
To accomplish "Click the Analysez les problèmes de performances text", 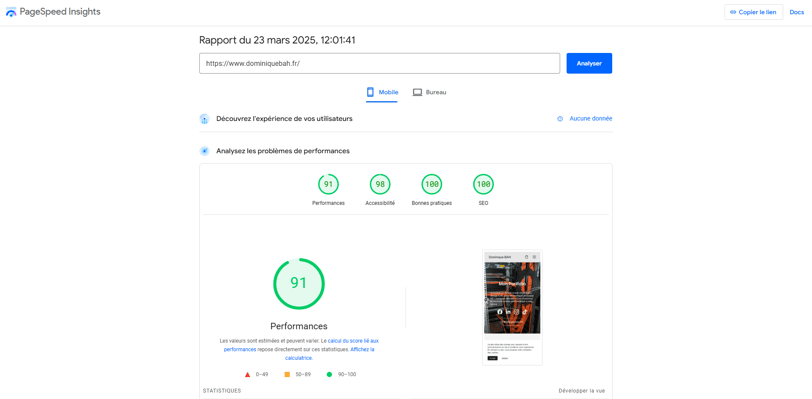I will point(283,151).
